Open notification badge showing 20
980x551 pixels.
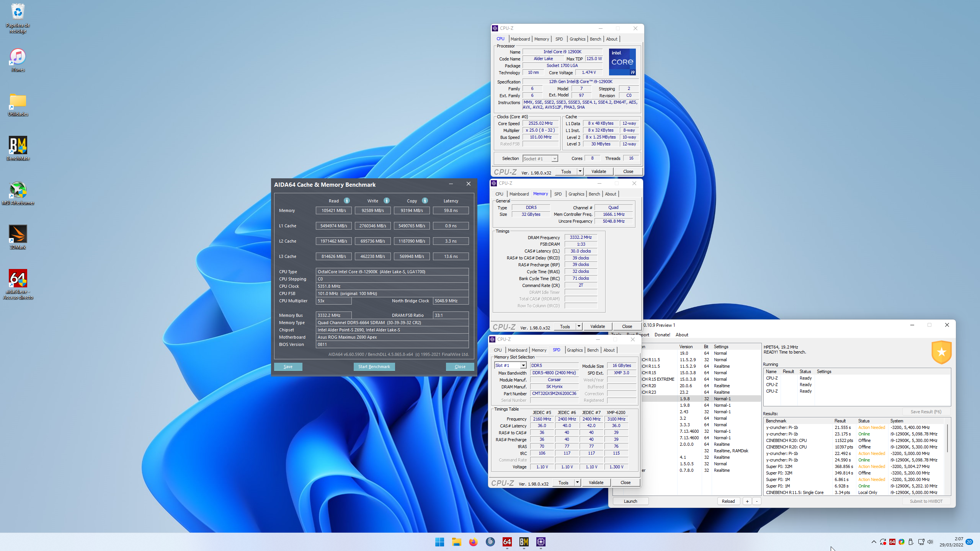969,542
